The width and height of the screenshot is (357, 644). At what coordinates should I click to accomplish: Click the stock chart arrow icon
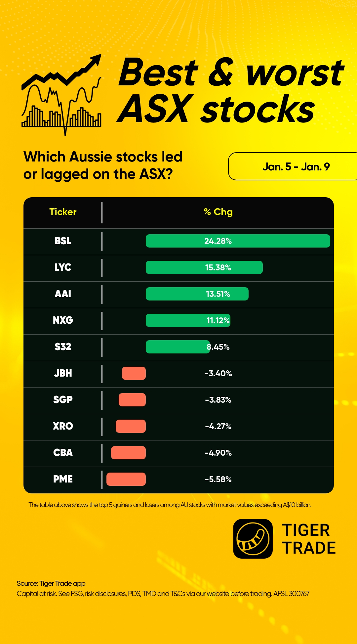tap(61, 94)
